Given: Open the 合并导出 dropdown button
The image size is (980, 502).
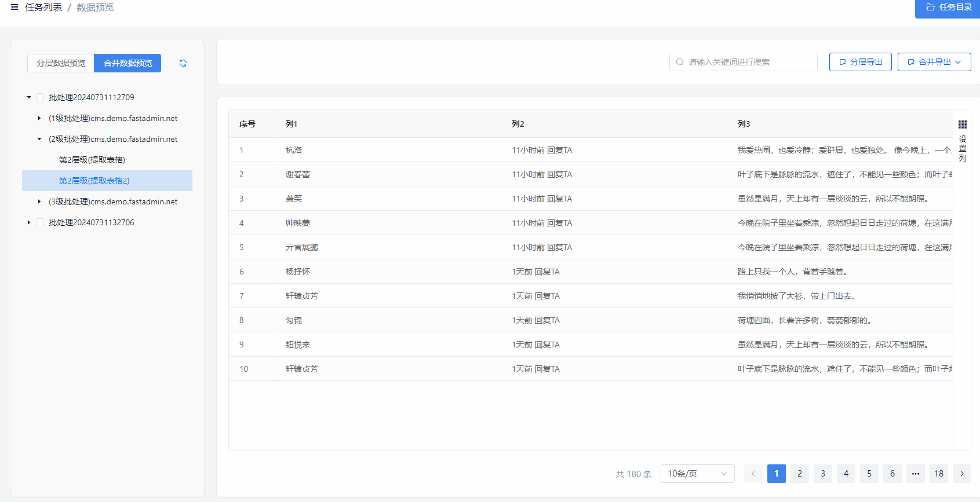Looking at the screenshot, I should tap(934, 62).
